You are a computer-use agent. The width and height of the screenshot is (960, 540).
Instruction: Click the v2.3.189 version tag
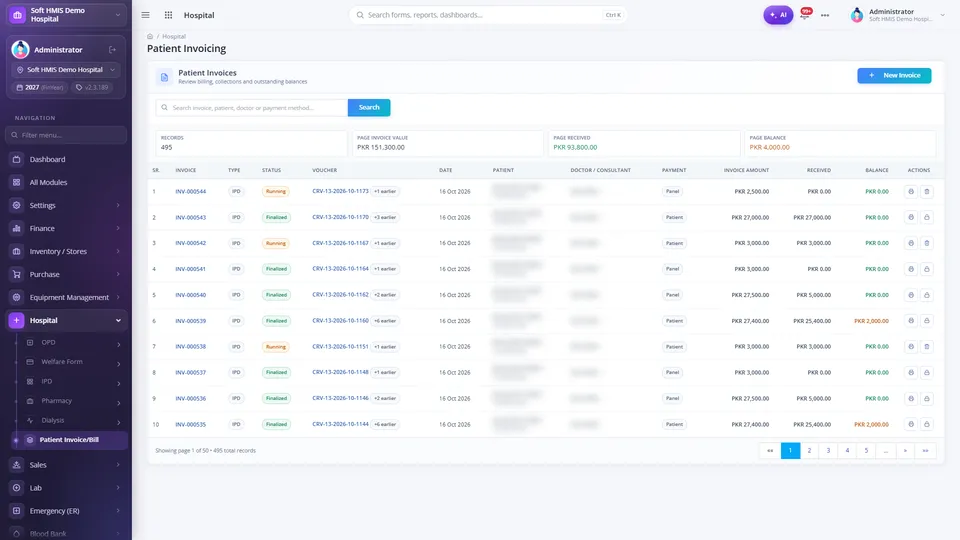point(92,88)
